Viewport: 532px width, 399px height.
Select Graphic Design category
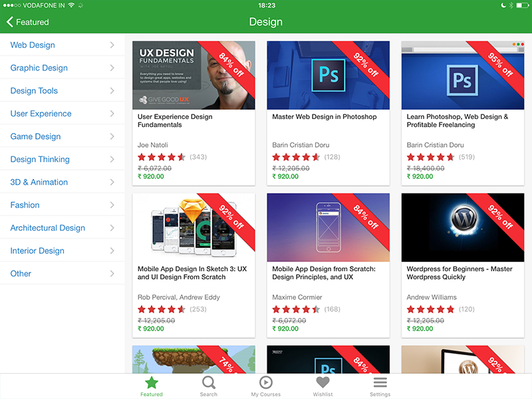[63, 68]
